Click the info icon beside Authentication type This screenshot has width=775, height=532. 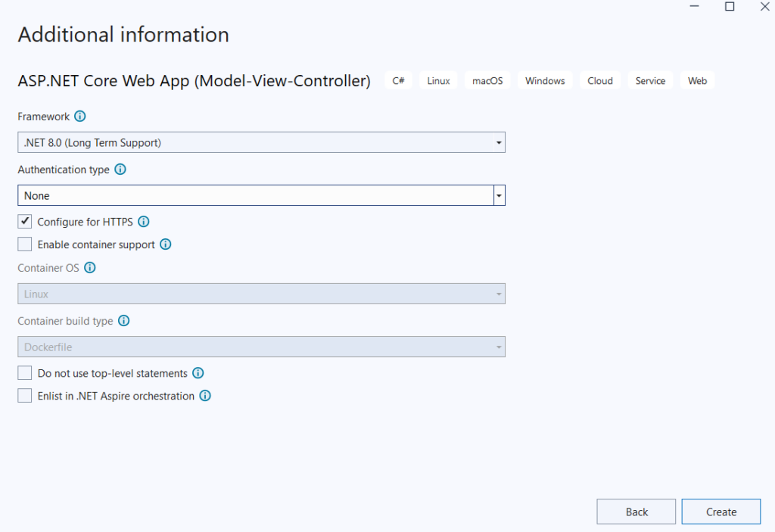120,170
